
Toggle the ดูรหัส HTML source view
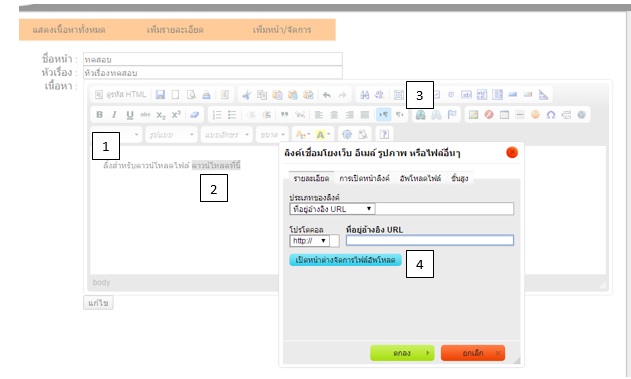(121, 95)
